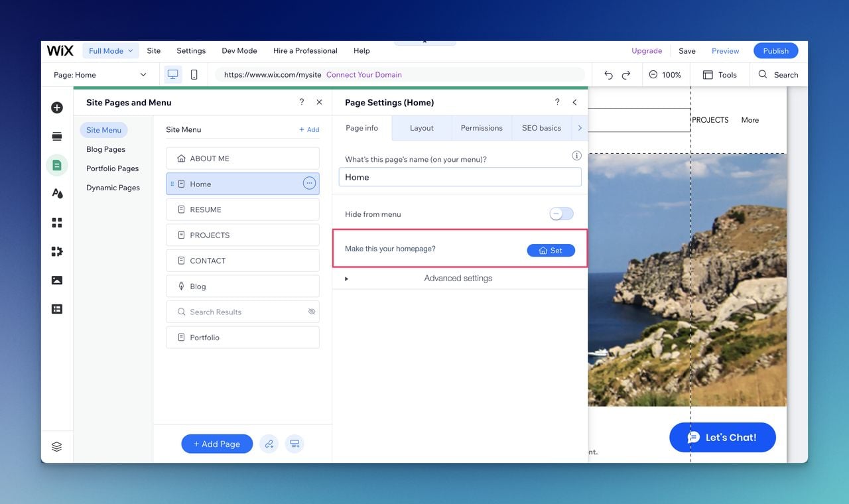Open the Site Design icon in sidebar
This screenshot has width=849, height=504.
[x=57, y=194]
